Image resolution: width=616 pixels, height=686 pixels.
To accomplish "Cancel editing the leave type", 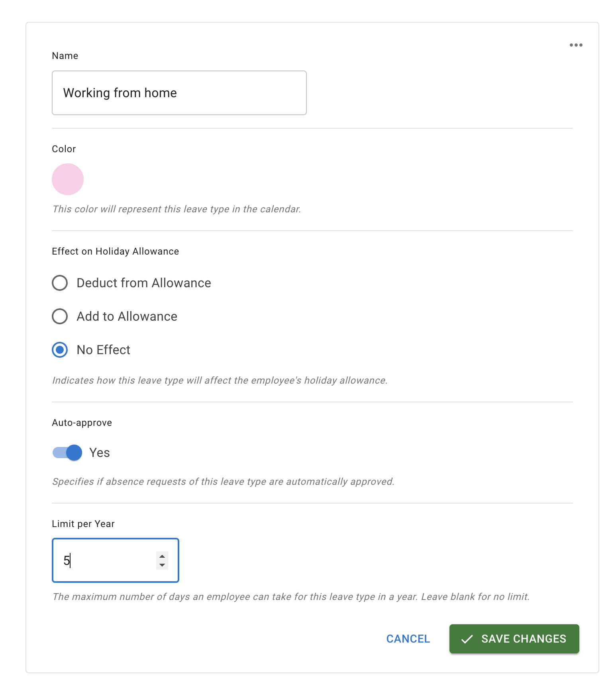I will [x=408, y=639].
